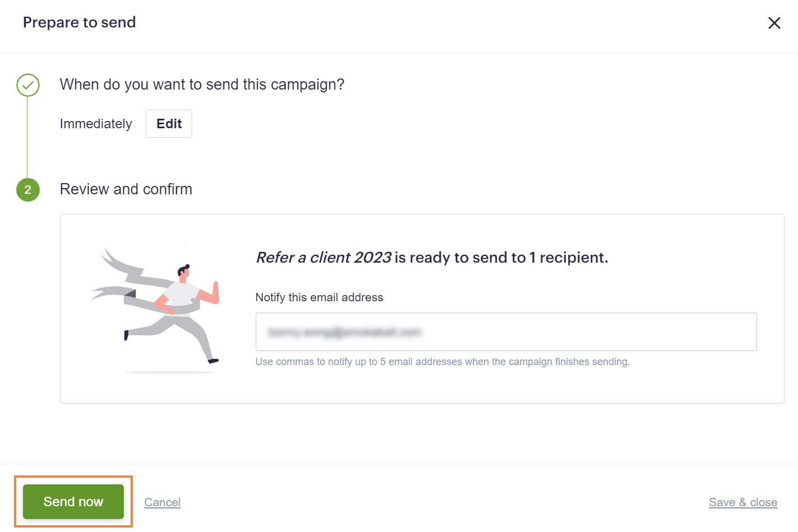Click the Notify this email address label

coord(319,297)
